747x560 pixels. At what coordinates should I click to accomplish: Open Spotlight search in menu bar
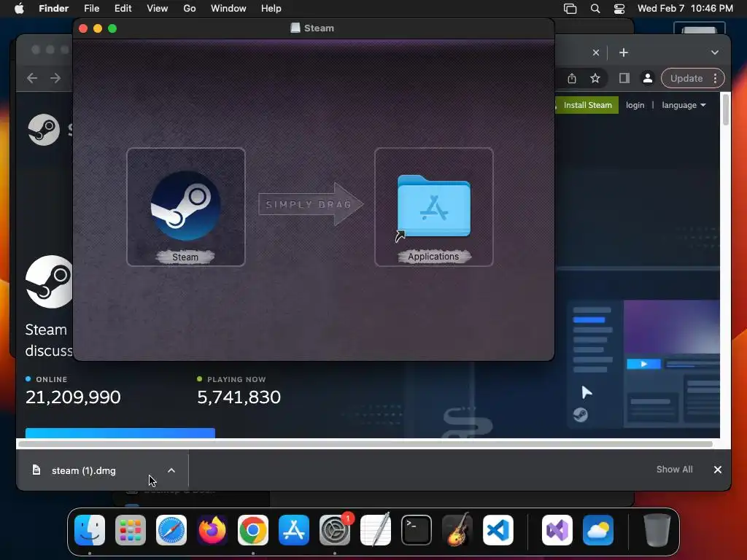(595, 9)
